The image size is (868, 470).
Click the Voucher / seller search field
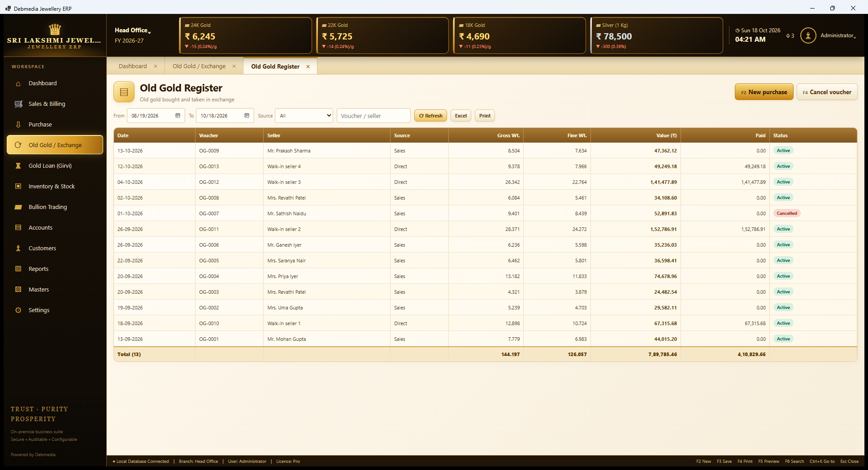tap(373, 116)
